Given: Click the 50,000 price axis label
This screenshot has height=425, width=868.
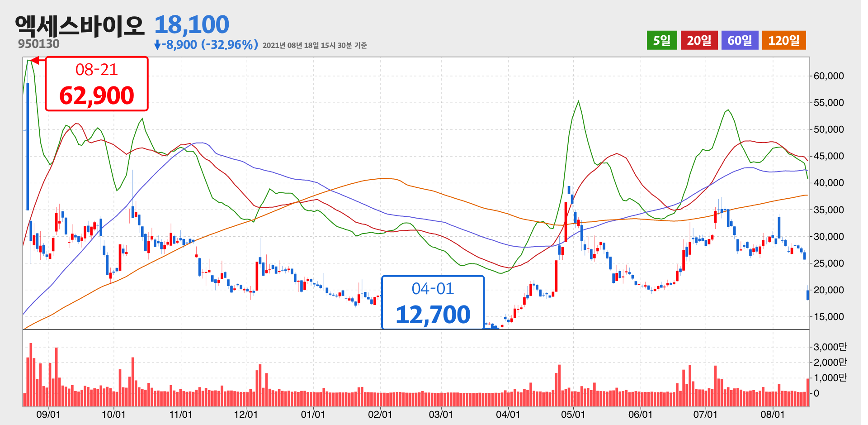Looking at the screenshot, I should point(829,129).
